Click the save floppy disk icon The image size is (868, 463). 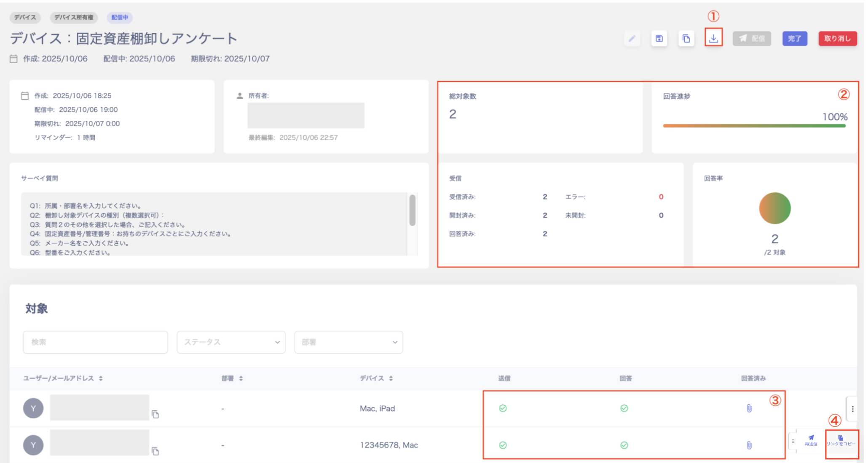pyautogui.click(x=659, y=39)
